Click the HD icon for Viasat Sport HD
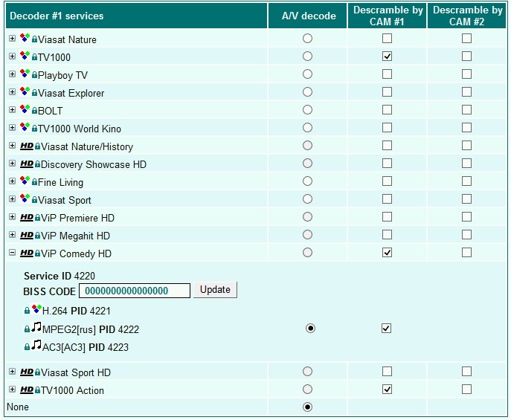 (x=27, y=372)
